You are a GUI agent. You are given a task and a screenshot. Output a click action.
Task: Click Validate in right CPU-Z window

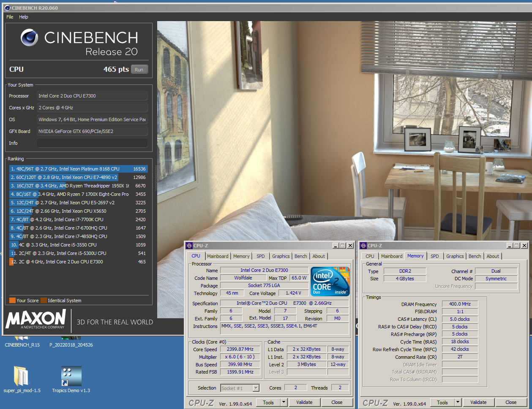click(x=478, y=402)
